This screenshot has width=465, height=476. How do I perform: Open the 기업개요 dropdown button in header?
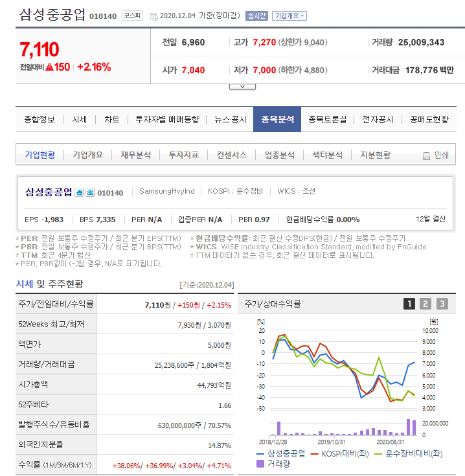289,16
